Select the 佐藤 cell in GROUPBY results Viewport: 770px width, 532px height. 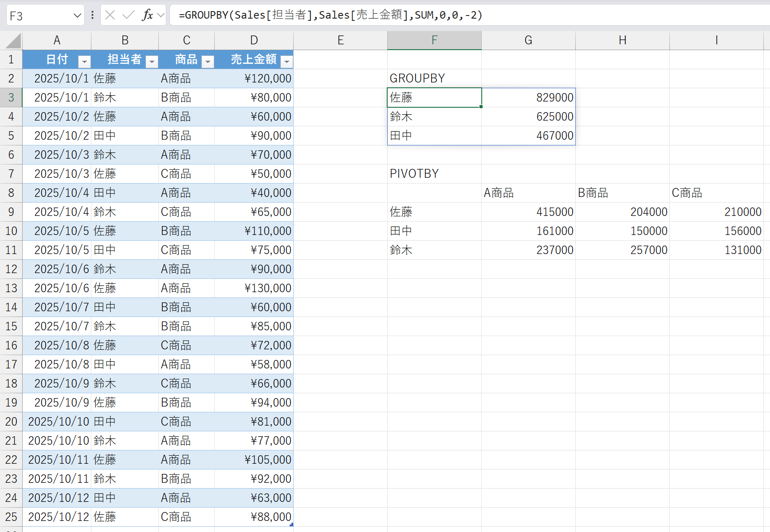tap(434, 97)
